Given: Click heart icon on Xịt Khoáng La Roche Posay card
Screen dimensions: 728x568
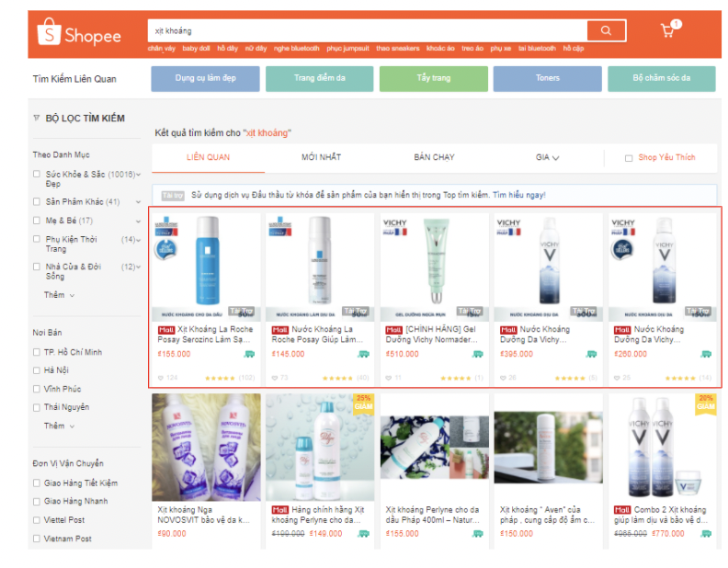Looking at the screenshot, I should (161, 378).
